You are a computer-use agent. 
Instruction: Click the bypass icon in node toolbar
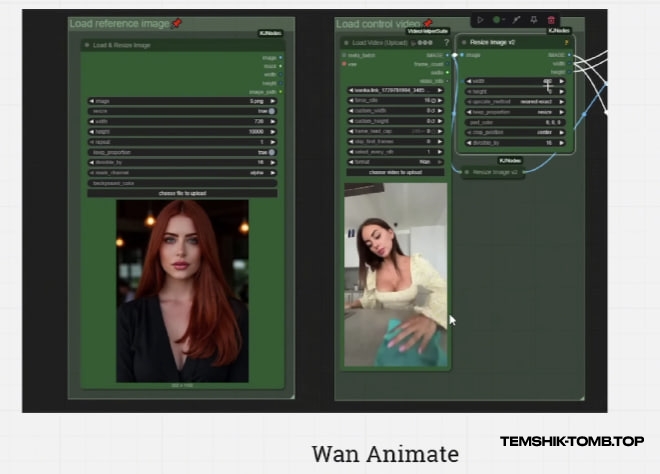515,19
